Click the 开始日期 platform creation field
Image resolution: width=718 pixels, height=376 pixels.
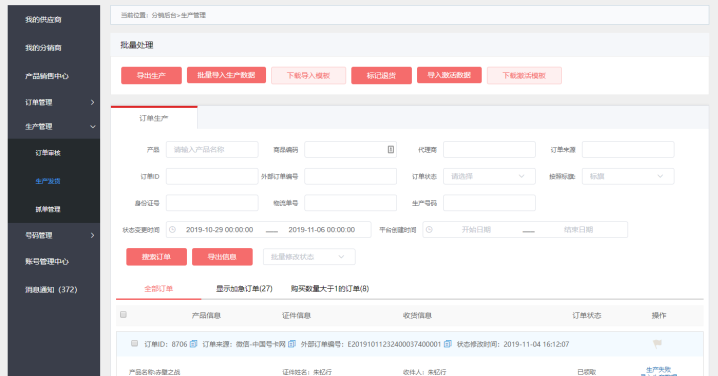pos(476,229)
